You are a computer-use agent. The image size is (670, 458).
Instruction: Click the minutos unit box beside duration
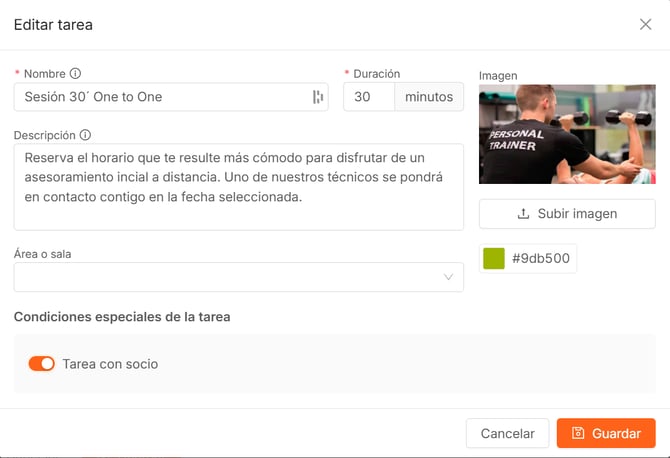point(429,97)
